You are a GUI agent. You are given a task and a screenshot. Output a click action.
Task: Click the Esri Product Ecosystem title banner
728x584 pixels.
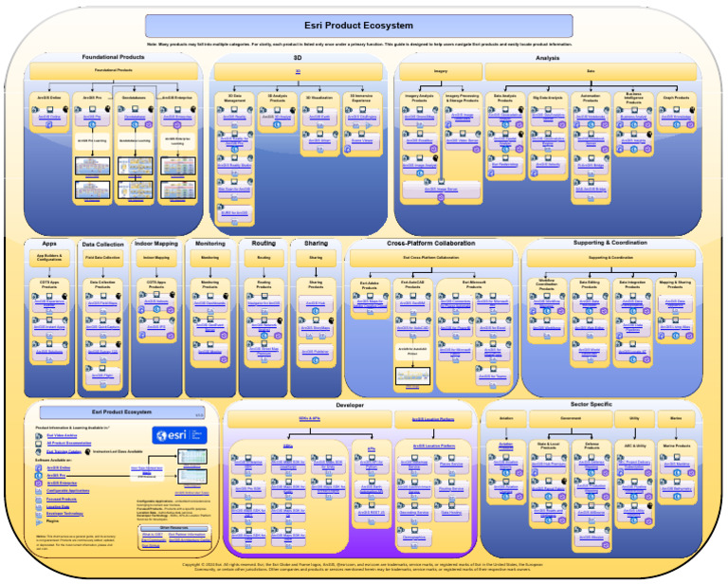(359, 26)
